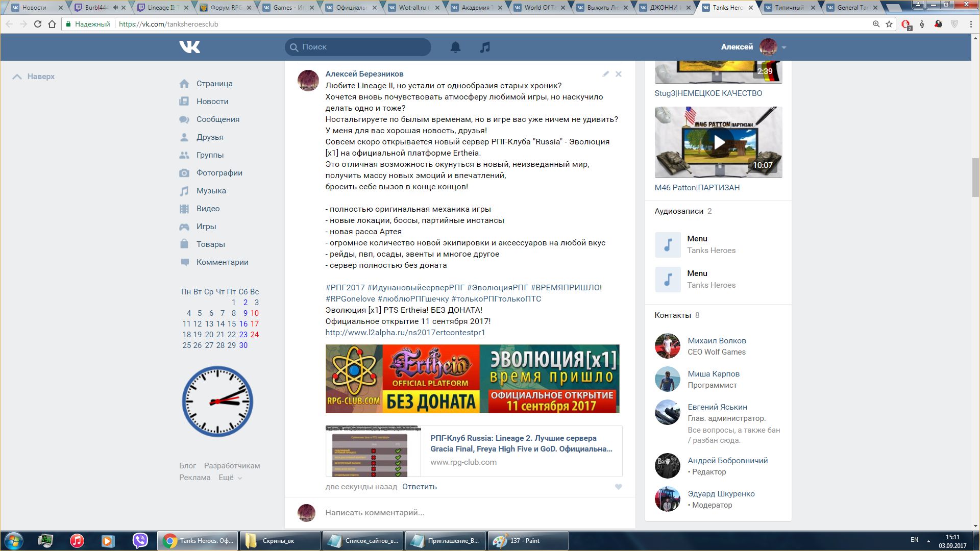This screenshot has height=551, width=980.
Task: Click hashtag #RPGonelove
Action: coord(350,299)
